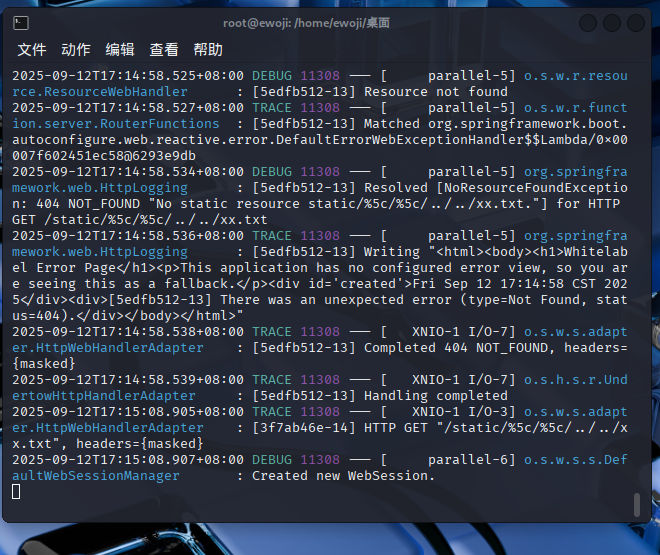This screenshot has width=660, height=555.
Task: Click the "GET /static/%5c/%5c/../../xx.txt" request text
Action: (x=140, y=220)
